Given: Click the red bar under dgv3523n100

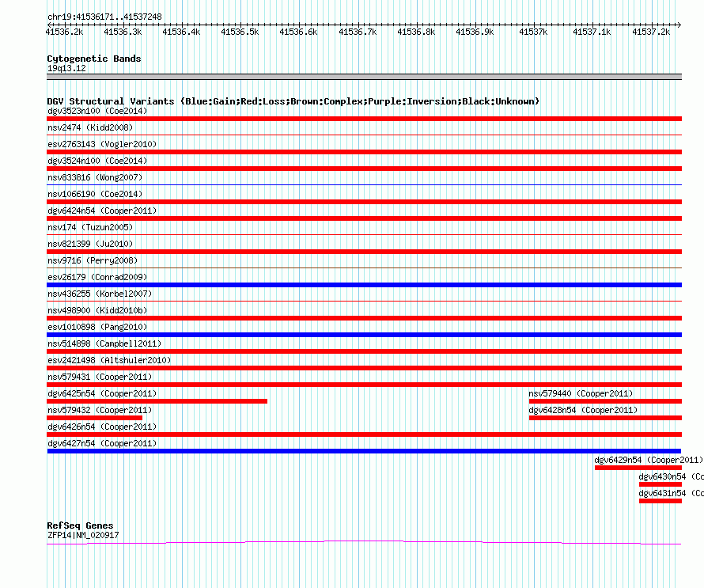Looking at the screenshot, I should tap(364, 119).
